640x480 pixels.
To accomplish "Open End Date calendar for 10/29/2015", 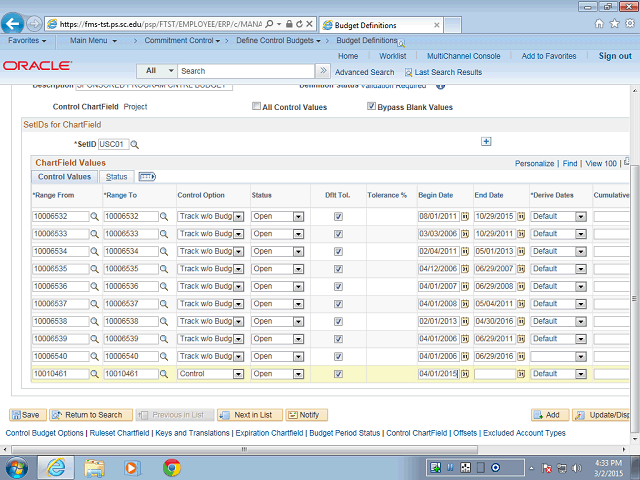I will click(x=521, y=216).
